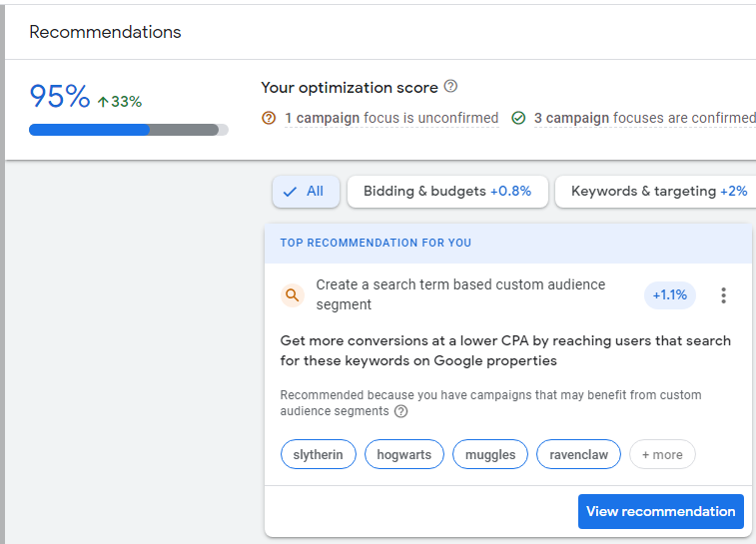Click the orange unconfirmed campaign focus icon
The image size is (756, 544).
coord(269,118)
